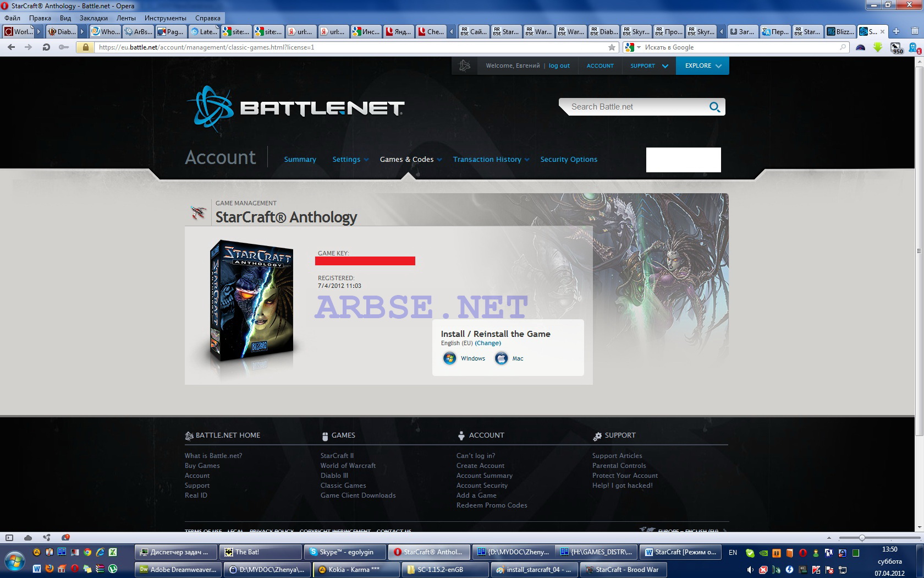Switch to the Blizz... browser tab

coord(840,31)
